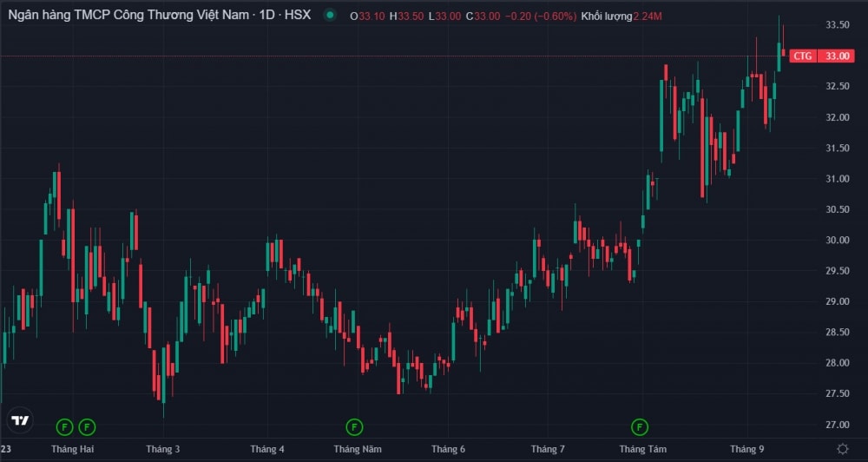Image resolution: width=868 pixels, height=462 pixels.
Task: Select the high value H33.50
Action: click(x=406, y=16)
